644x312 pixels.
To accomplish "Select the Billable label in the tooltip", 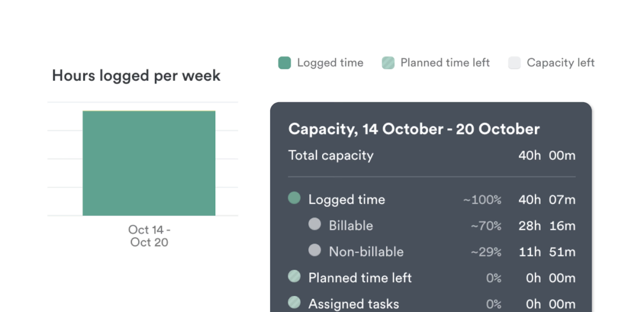I will (351, 225).
